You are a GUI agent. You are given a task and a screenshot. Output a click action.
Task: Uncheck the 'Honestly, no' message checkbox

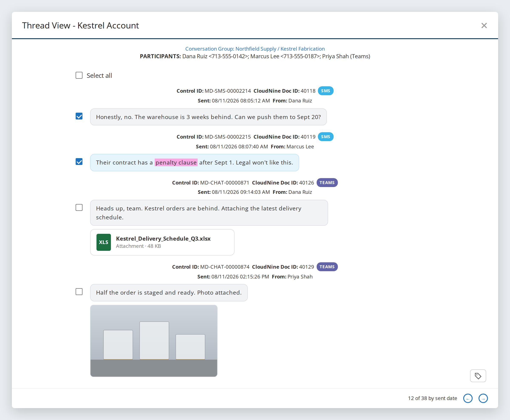point(79,116)
